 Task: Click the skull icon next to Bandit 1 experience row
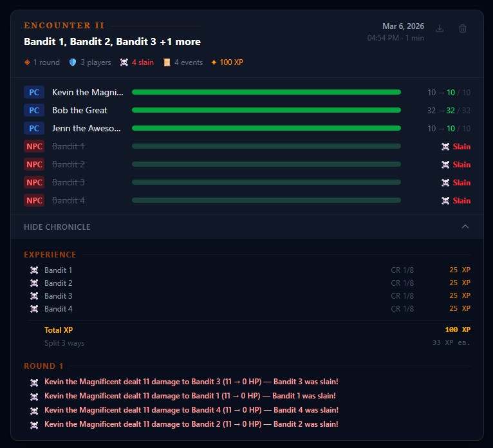point(34,270)
